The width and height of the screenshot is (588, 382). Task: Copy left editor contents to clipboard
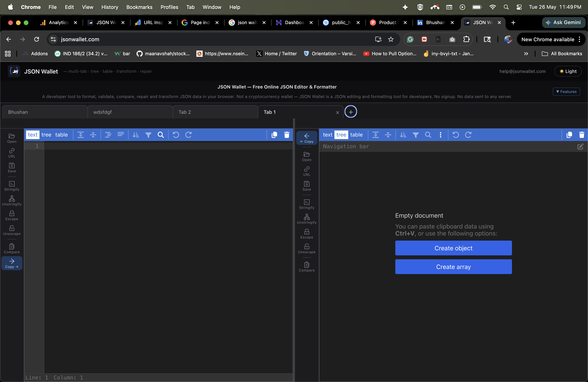click(x=274, y=135)
